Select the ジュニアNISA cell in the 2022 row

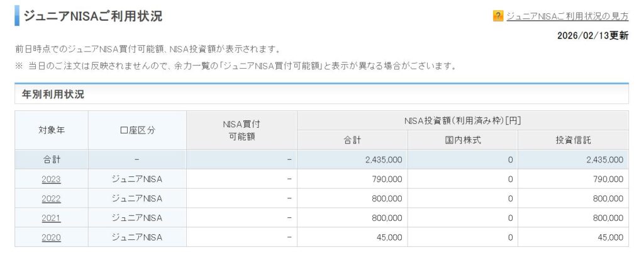[x=137, y=198]
